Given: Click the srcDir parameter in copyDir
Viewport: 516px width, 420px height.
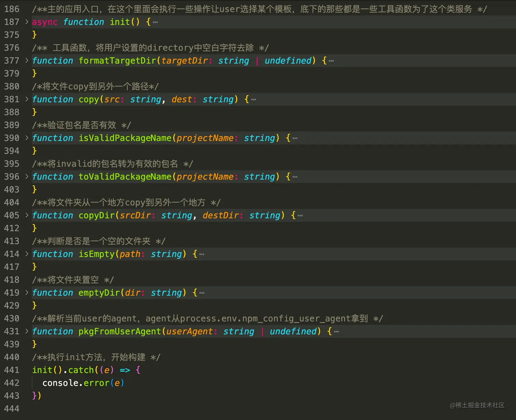Looking at the screenshot, I should pyautogui.click(x=135, y=215).
